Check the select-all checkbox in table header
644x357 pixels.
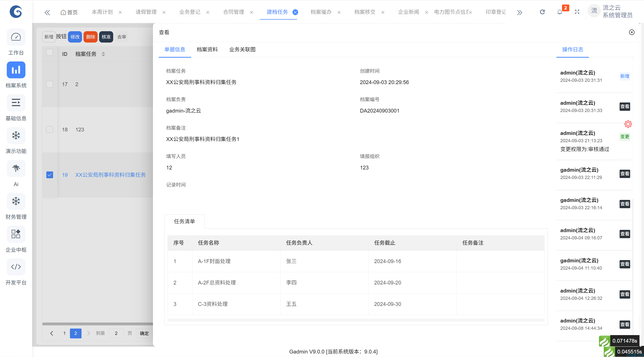point(50,52)
